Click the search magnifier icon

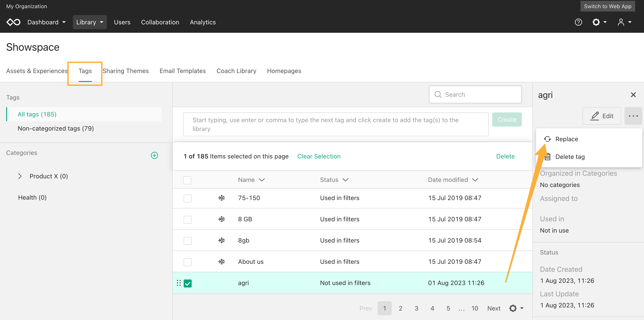438,94
